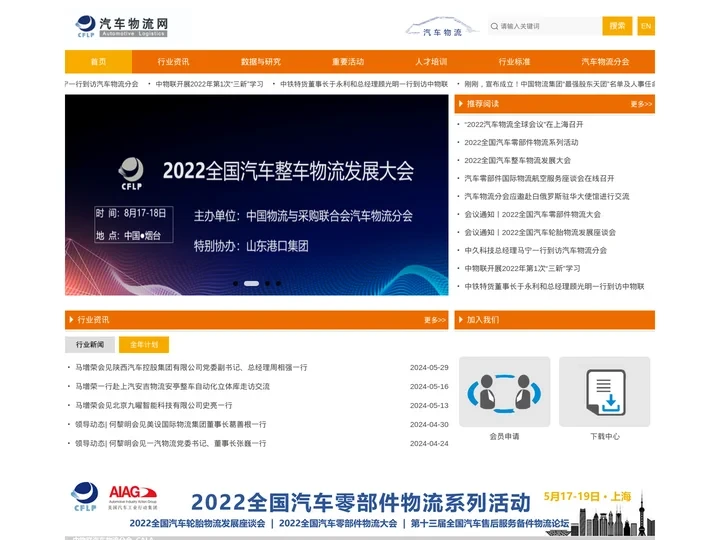
Task: Open news 何黎明会见一汽物流党委书记
Action: (x=171, y=444)
